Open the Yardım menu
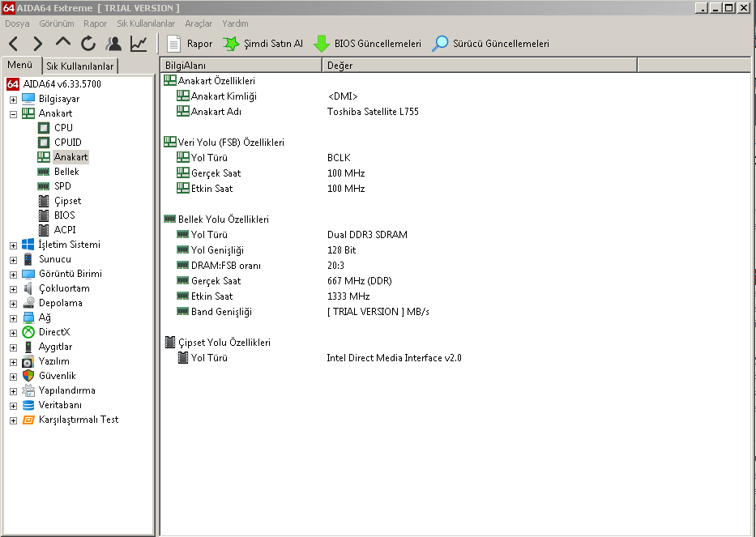Viewport: 756px width, 537px height. pos(235,23)
